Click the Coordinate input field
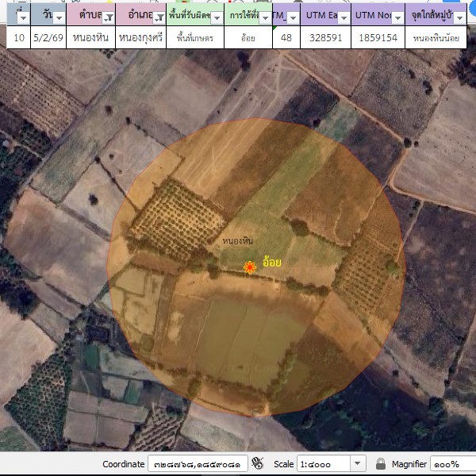The width and height of the screenshot is (476, 476). 197,463
